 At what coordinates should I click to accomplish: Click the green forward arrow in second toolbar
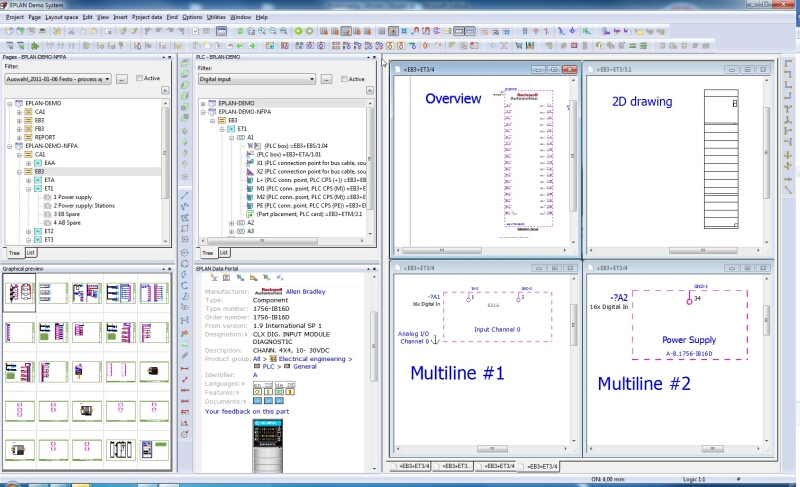click(x=252, y=46)
